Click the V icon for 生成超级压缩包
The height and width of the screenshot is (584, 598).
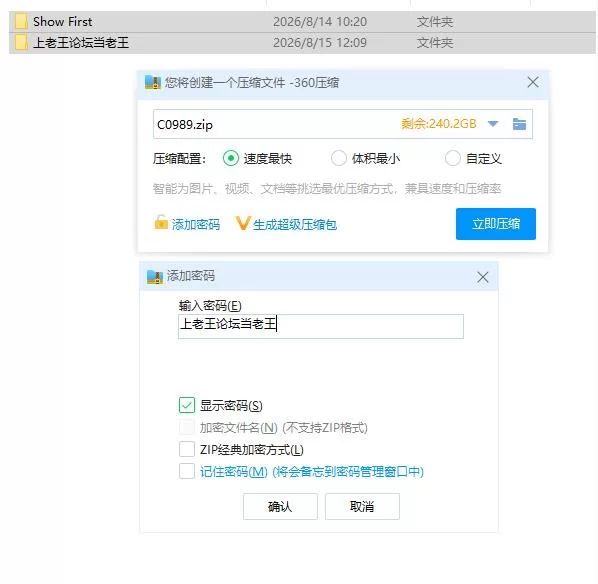[243, 224]
